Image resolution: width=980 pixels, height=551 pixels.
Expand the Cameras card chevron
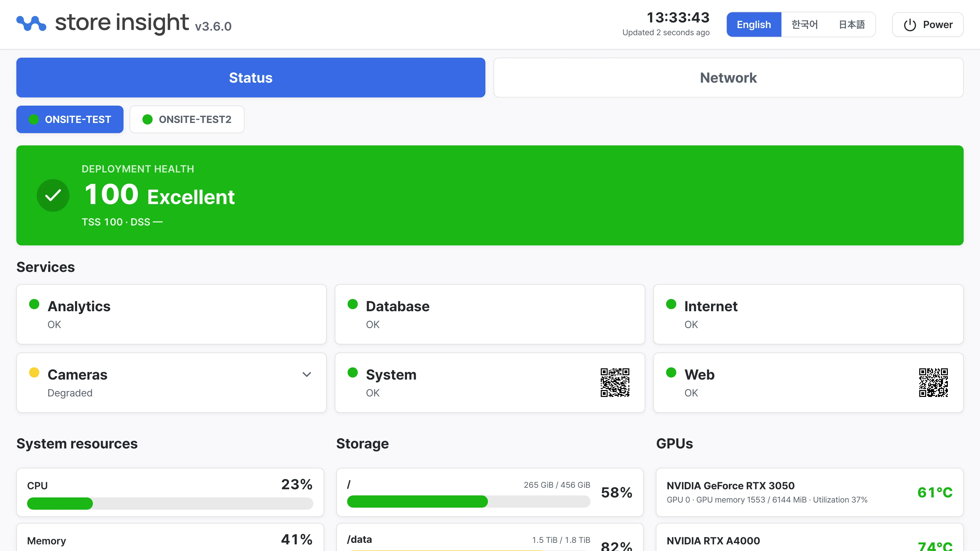307,374
